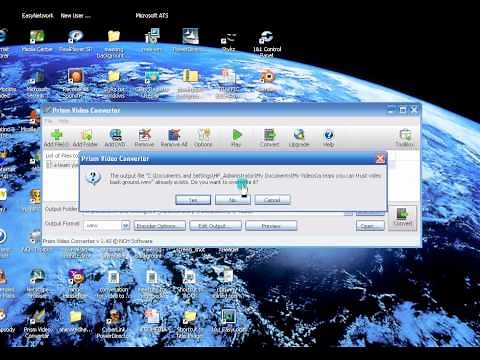Image resolution: width=480 pixels, height=360 pixels.
Task: Select the Stylez desktop shortcut
Action: tap(229, 42)
